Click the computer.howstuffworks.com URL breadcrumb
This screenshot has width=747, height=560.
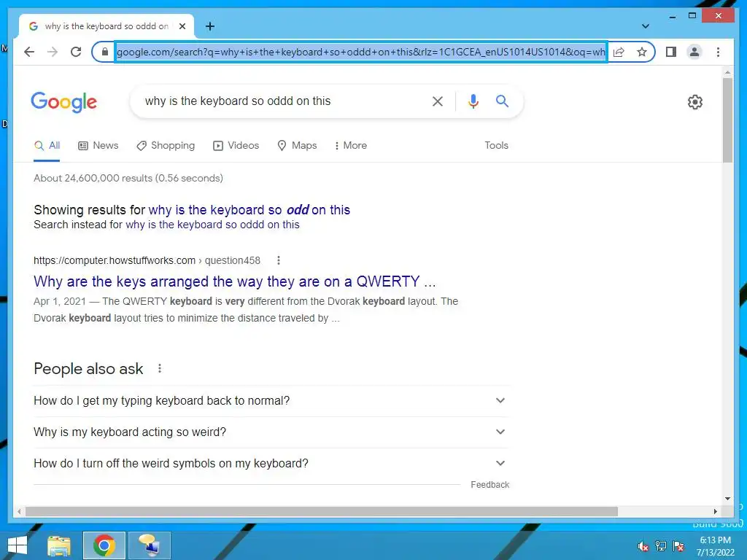click(147, 260)
